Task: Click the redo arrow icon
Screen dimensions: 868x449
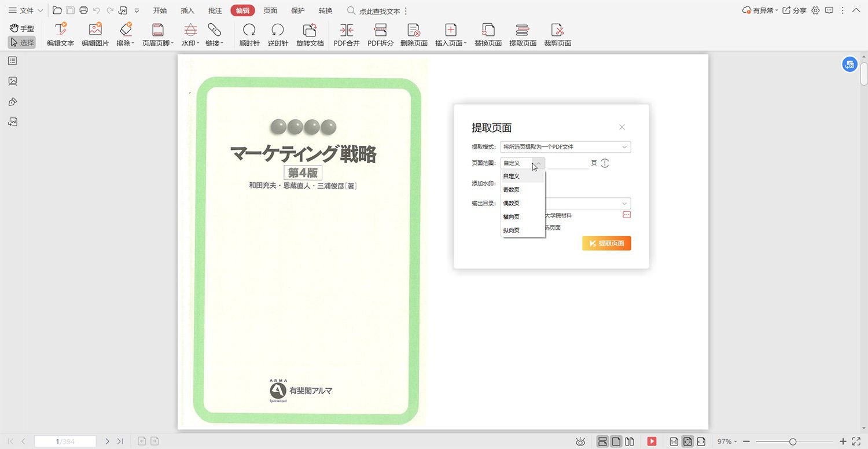Action: pyautogui.click(x=110, y=10)
